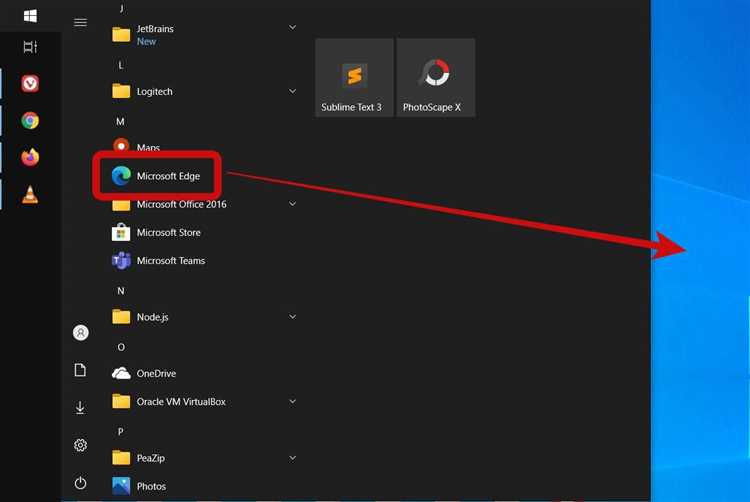This screenshot has height=502, width=750.
Task: Open the Start menu hamburger menu
Action: coord(81,22)
